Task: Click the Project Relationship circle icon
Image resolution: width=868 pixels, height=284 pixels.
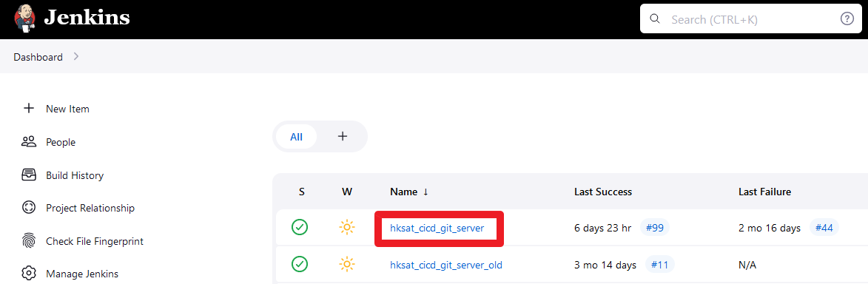Action: [x=28, y=208]
